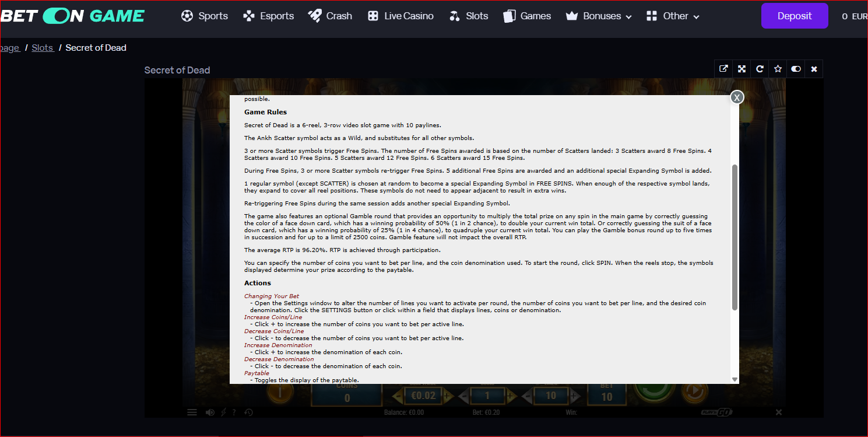Reload the Secret of Dead game
This screenshot has width=868, height=437.
[x=760, y=69]
